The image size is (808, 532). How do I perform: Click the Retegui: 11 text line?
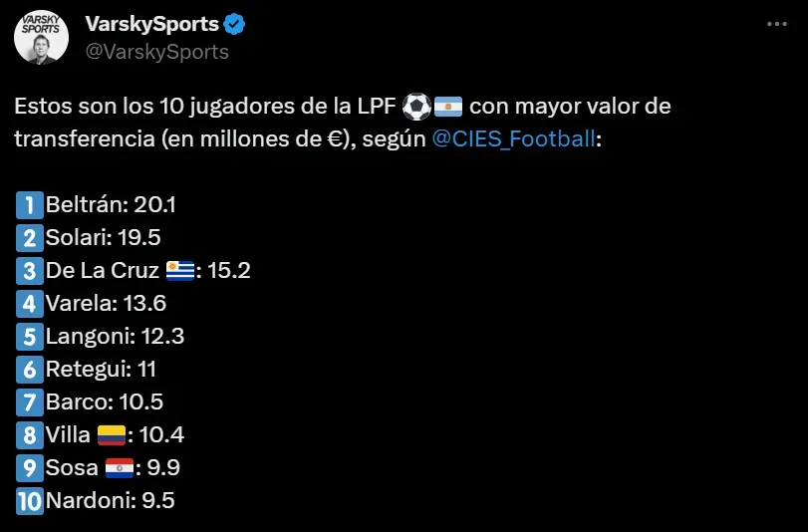coord(101,369)
